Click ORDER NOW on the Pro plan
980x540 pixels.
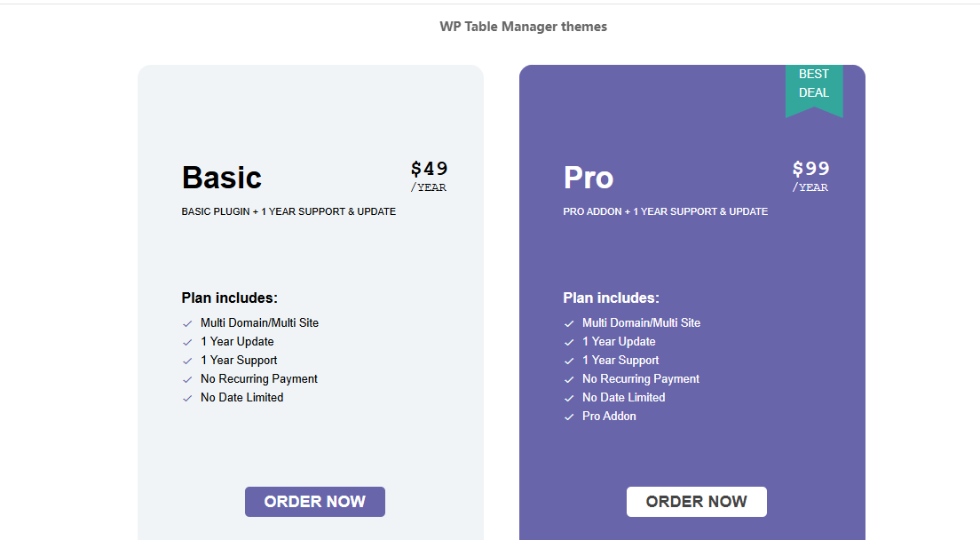[696, 502]
